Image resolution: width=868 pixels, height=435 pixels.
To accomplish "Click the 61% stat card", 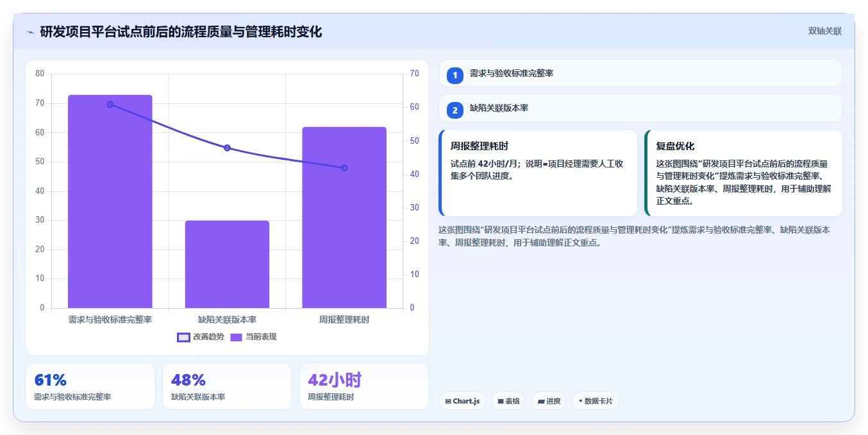I will (90, 386).
